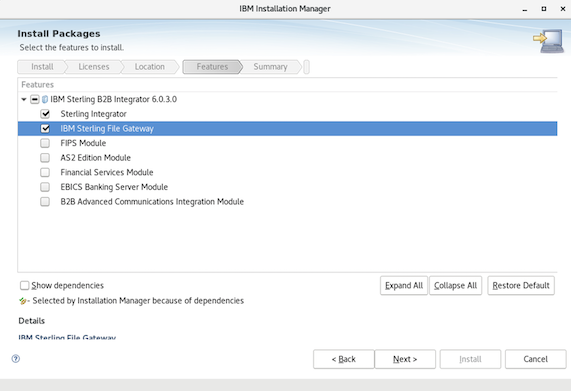Screen dimensions: 571x391
Task: Click the dependency legend icon beside Selected by Installation Manager
Action: (23, 301)
